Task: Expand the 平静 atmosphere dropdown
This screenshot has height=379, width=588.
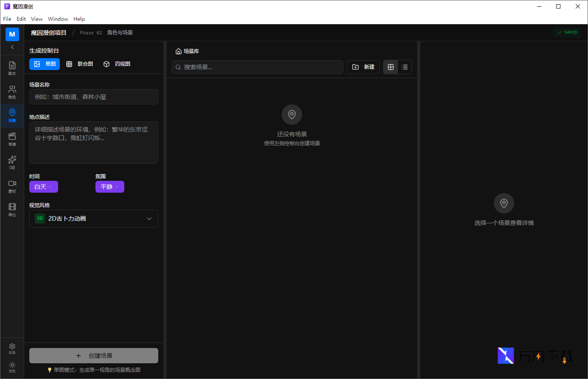Action: tap(110, 187)
